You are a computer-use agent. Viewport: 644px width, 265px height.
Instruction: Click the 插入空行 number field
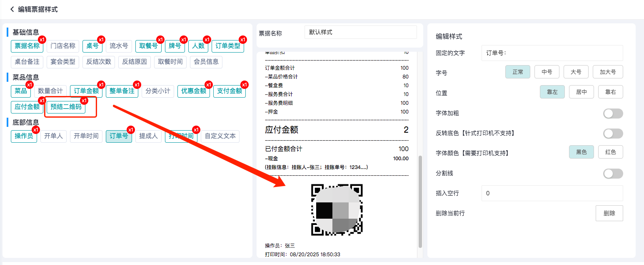[x=552, y=193]
